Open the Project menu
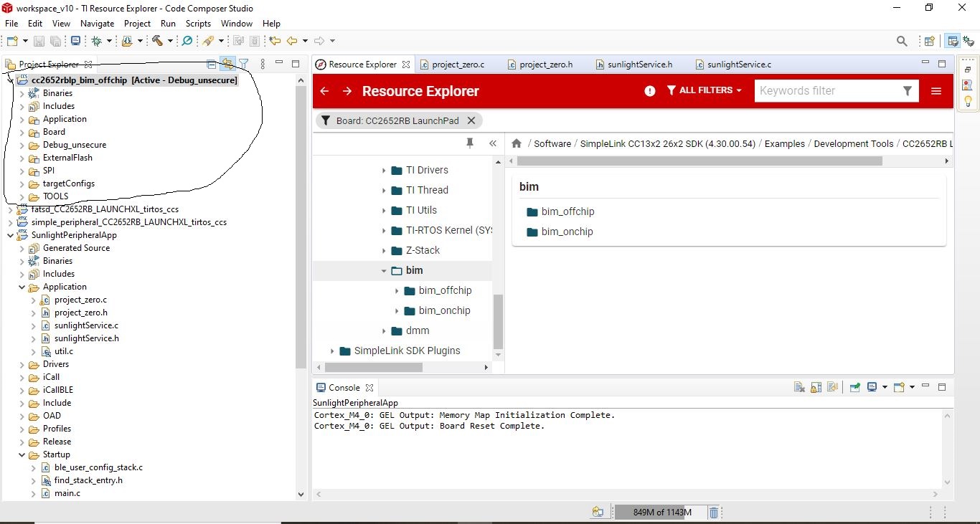The image size is (980, 524). (x=138, y=23)
